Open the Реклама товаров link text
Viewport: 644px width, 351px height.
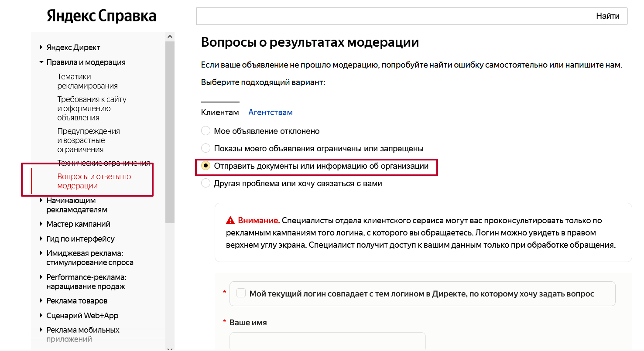coord(77,301)
